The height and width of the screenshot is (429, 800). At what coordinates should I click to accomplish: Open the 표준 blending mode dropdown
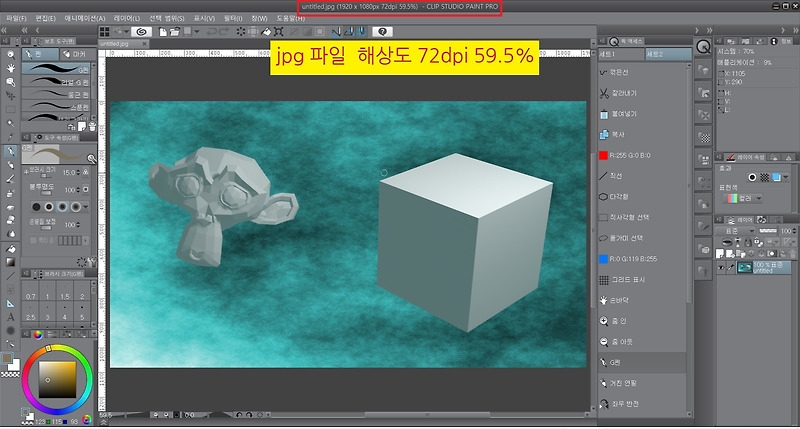pos(735,231)
